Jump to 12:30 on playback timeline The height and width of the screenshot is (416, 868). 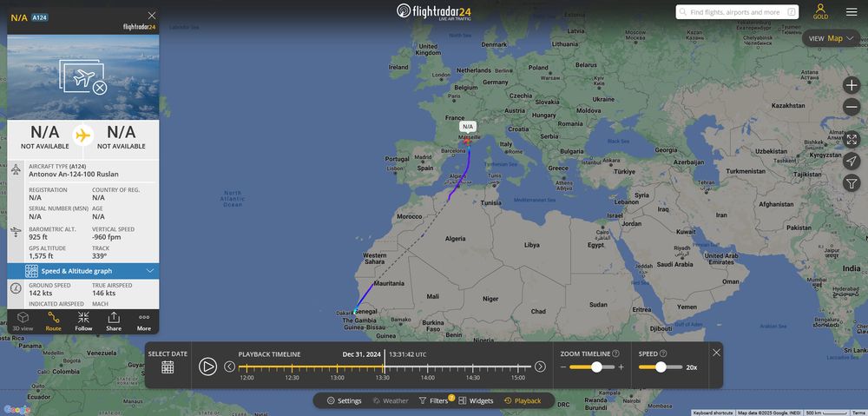click(x=292, y=378)
